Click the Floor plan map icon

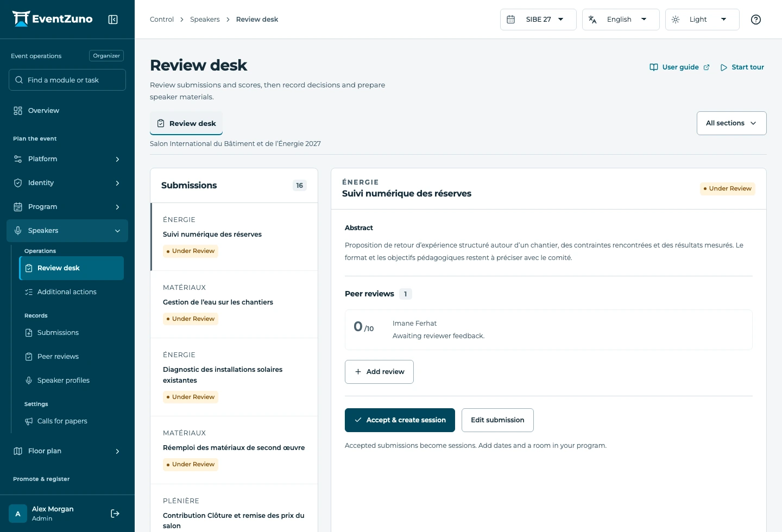18,451
